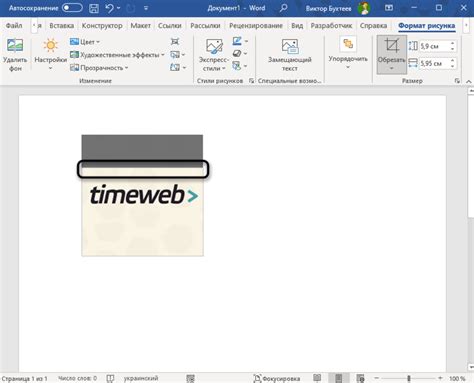The height and width of the screenshot is (383, 474).
Task: Expand the Цвет color dropdown
Action: click(x=85, y=42)
